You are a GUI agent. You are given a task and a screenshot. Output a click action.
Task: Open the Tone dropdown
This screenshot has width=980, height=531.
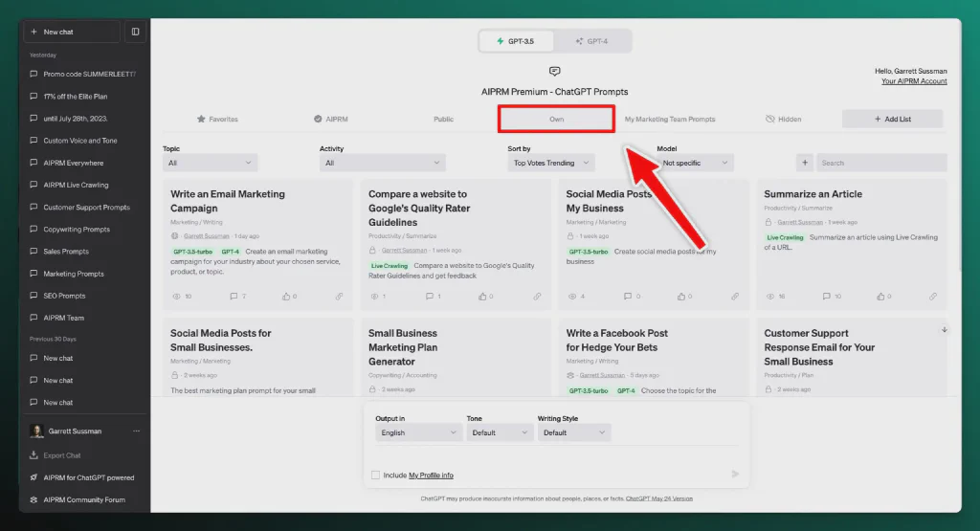coord(499,432)
